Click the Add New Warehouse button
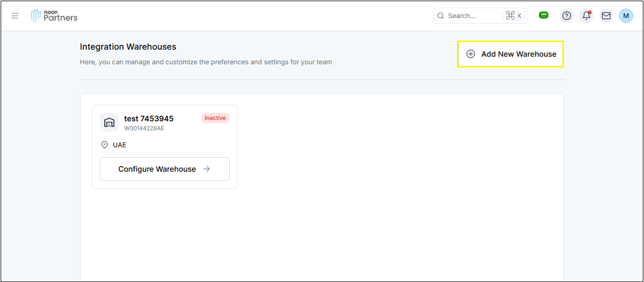644x282 pixels. (x=510, y=54)
